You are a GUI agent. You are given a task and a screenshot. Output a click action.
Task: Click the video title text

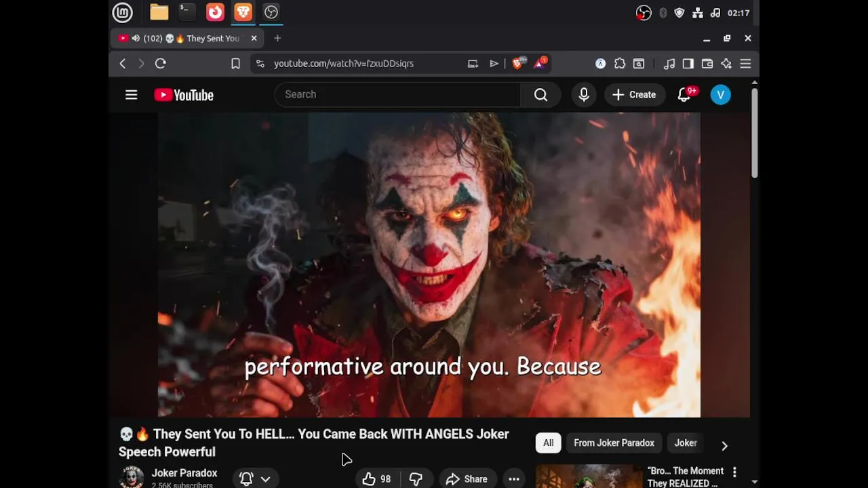click(x=314, y=443)
